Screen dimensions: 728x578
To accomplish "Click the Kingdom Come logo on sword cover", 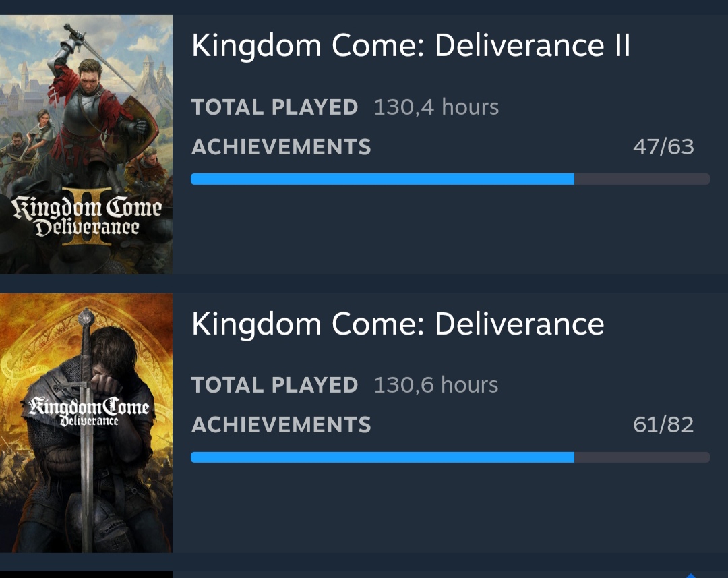I will tap(86, 411).
